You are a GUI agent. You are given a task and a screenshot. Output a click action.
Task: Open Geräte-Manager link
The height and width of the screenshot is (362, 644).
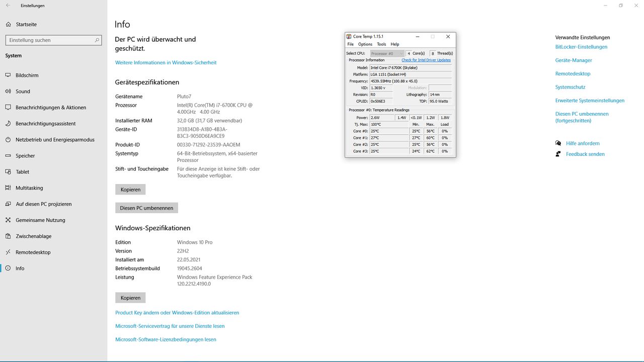coord(574,60)
